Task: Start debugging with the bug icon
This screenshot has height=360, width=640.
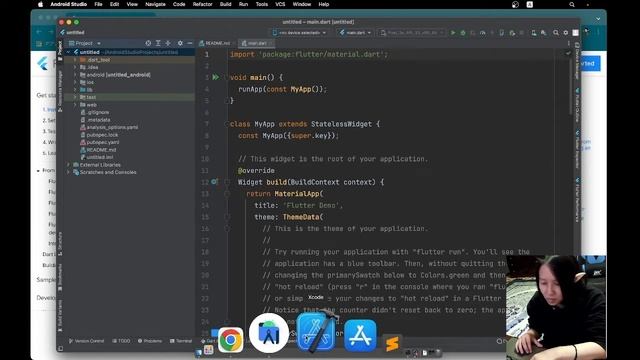Action: [463, 33]
